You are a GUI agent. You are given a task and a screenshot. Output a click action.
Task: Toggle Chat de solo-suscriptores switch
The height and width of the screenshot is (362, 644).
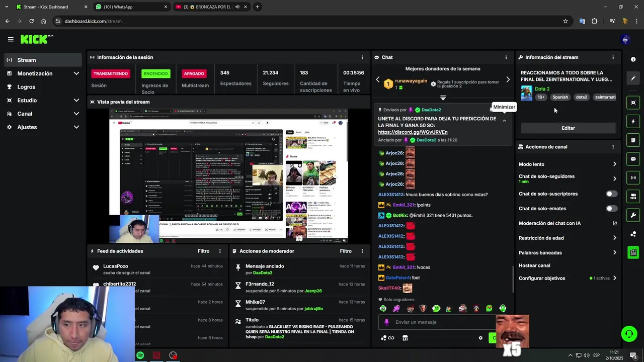click(x=611, y=194)
